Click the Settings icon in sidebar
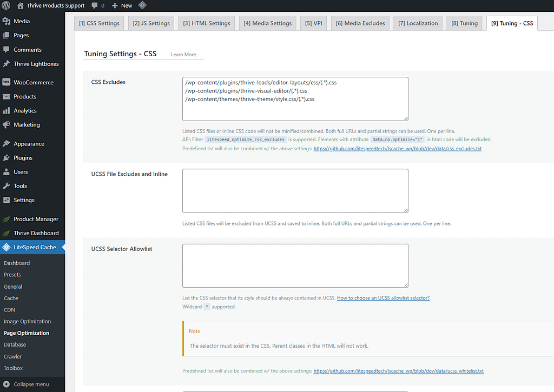 (6, 200)
